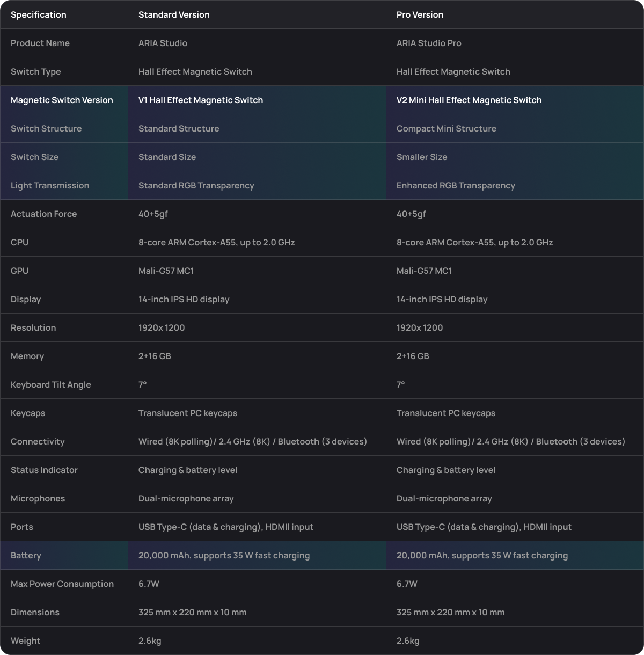Click the Keyboard Tilt Angle label
The height and width of the screenshot is (655, 644).
(51, 385)
